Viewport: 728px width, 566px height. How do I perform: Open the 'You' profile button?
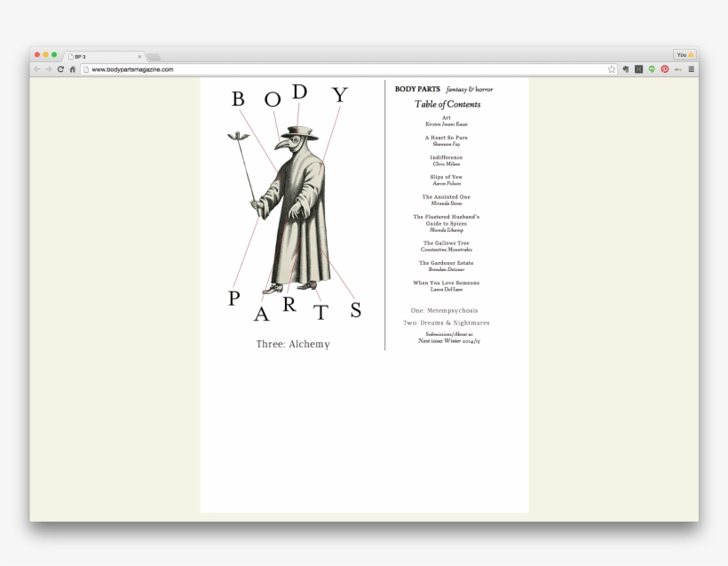[684, 54]
